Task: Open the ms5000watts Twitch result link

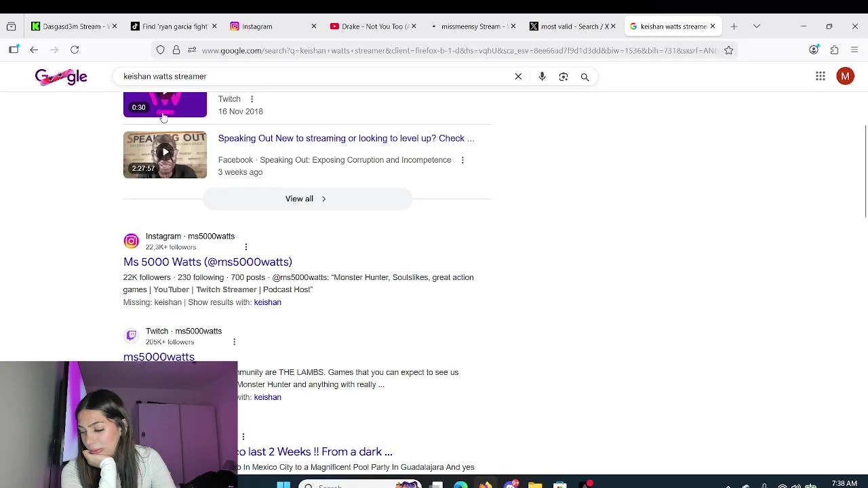Action: [159, 356]
